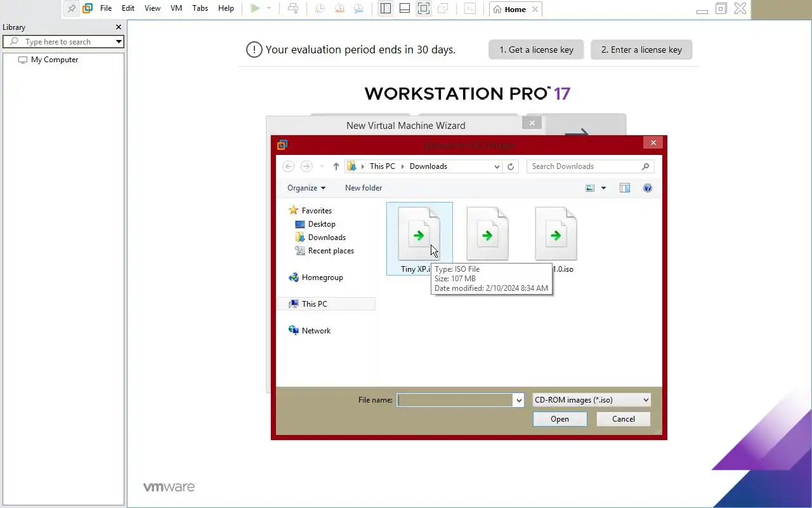Click the magnifier icon in Search Downloads
The width and height of the screenshot is (812, 508).
(646, 166)
